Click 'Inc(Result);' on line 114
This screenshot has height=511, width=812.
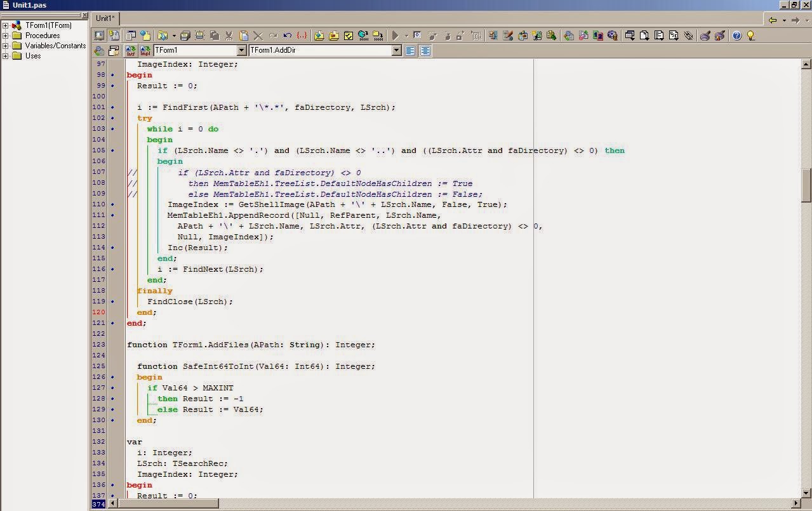click(x=197, y=248)
